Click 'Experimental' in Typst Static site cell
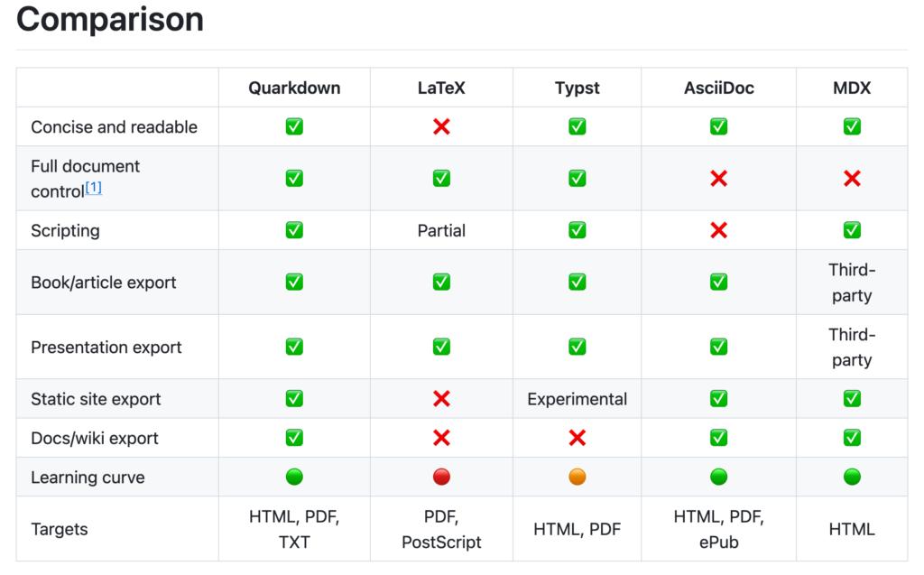Image resolution: width=924 pixels, height=575 pixels. click(577, 399)
